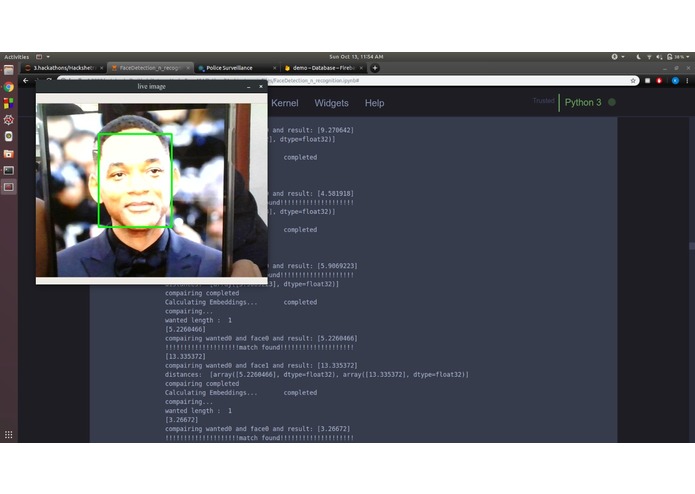695x494 pixels.
Task: Open Chrome's three-dot menu
Action: 687,81
